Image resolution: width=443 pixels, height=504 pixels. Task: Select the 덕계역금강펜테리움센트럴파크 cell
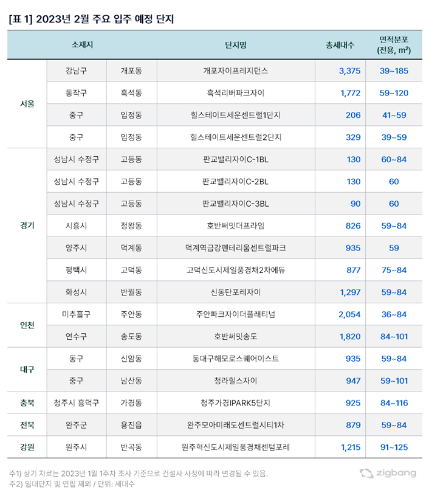235,248
